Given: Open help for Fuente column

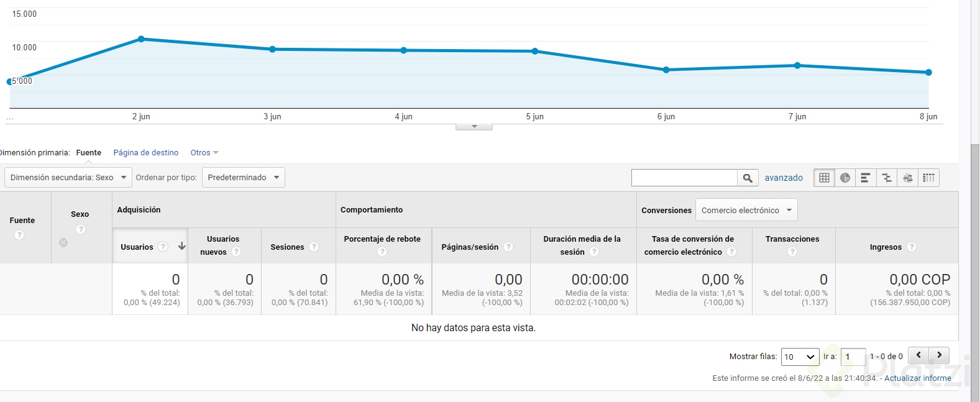Looking at the screenshot, I should pos(19,235).
